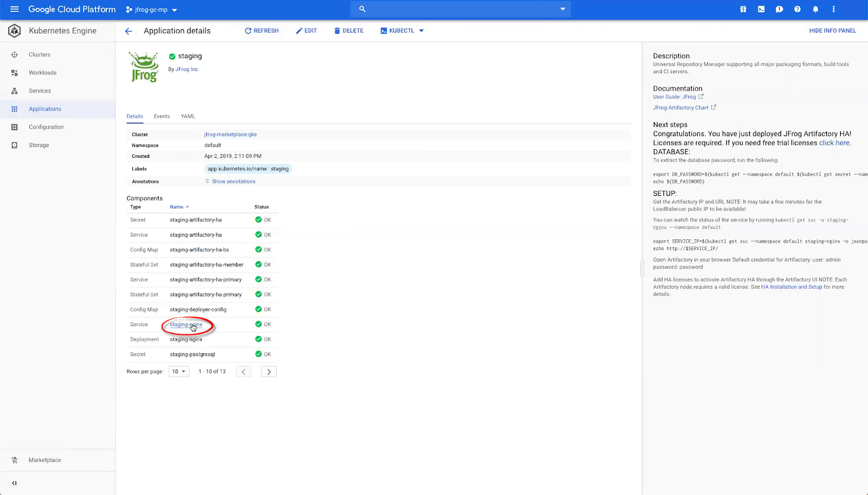The width and height of the screenshot is (868, 495).
Task: Open the hamburger navigation menu
Action: pyautogui.click(x=14, y=9)
